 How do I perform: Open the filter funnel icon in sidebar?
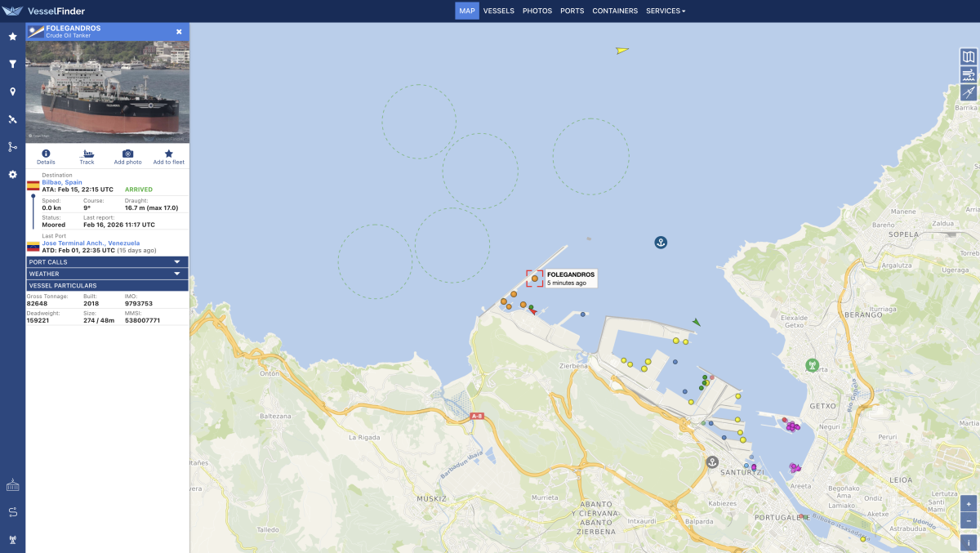tap(12, 64)
